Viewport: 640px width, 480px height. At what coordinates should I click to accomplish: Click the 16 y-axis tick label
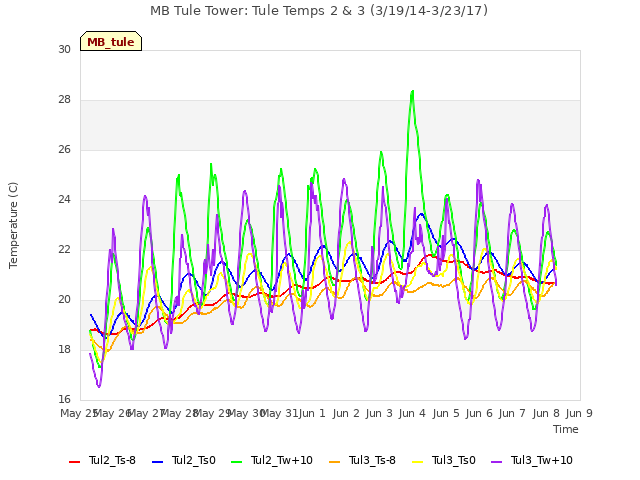[64, 399]
